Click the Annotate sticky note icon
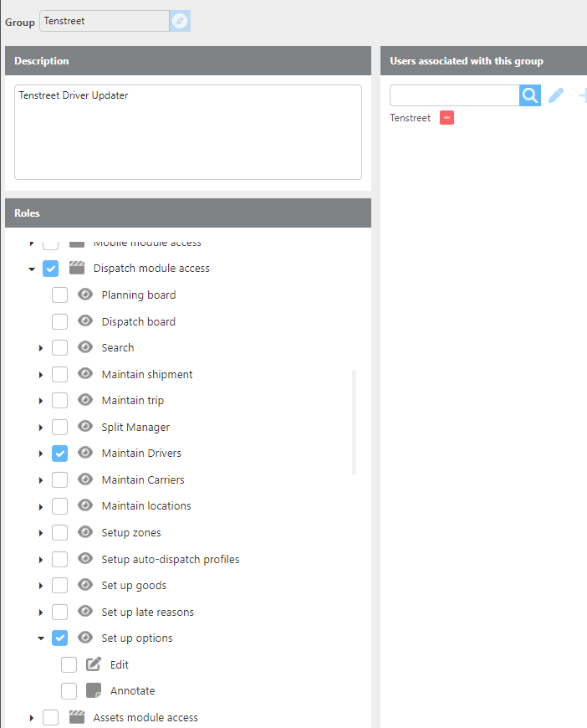587x728 pixels. pyautogui.click(x=94, y=691)
